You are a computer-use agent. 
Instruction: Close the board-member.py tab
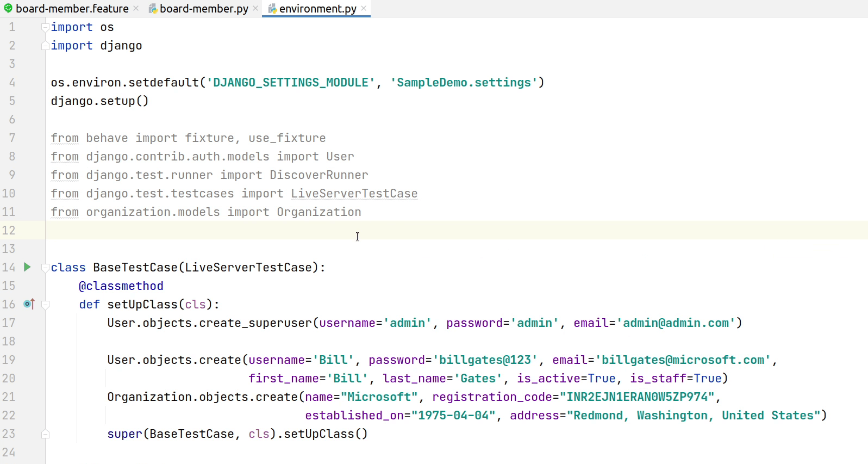click(x=255, y=8)
